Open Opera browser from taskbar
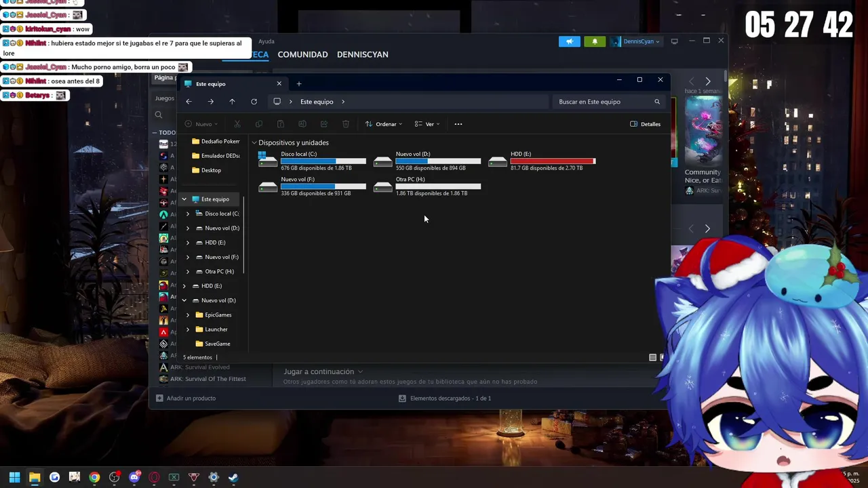This screenshot has height=488, width=868. pyautogui.click(x=154, y=477)
